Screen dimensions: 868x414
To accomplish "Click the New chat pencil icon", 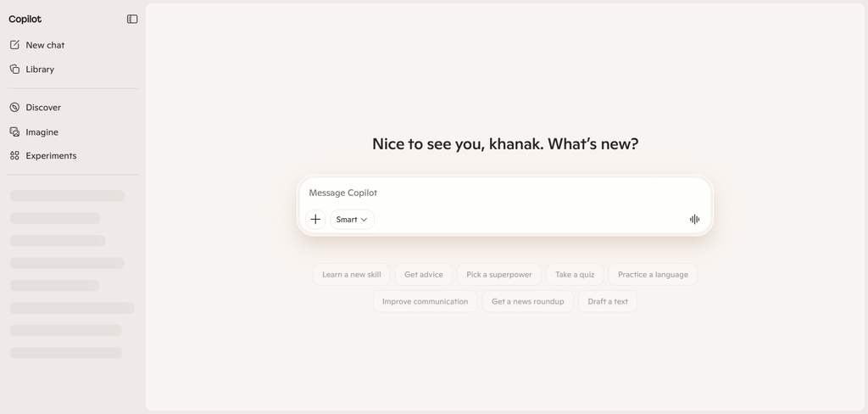I will [15, 45].
